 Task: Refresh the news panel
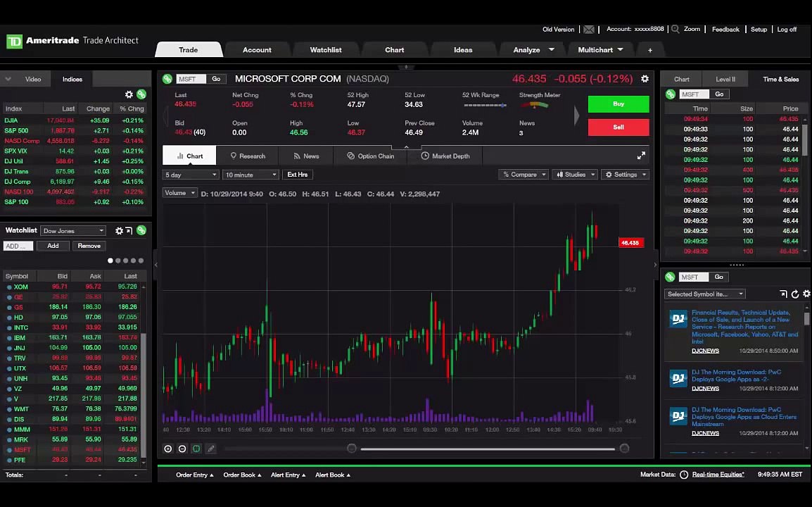click(x=795, y=294)
